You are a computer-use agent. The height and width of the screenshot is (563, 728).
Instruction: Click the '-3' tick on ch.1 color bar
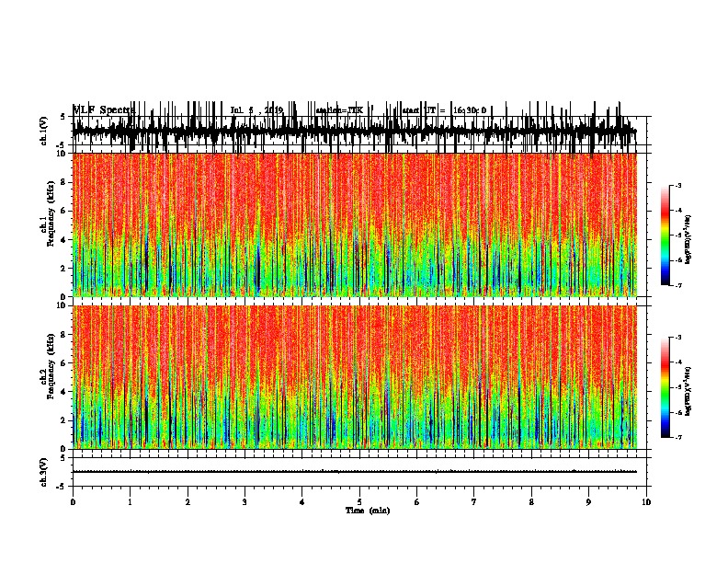[x=678, y=185]
